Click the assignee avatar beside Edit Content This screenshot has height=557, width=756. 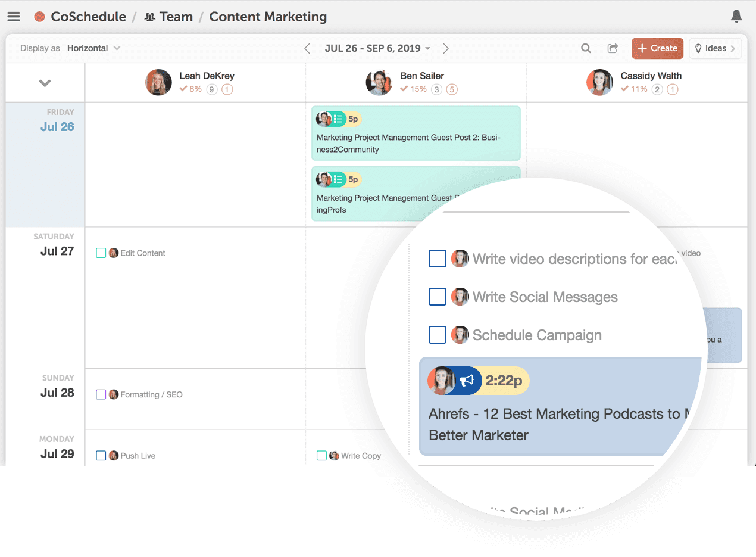click(x=114, y=253)
